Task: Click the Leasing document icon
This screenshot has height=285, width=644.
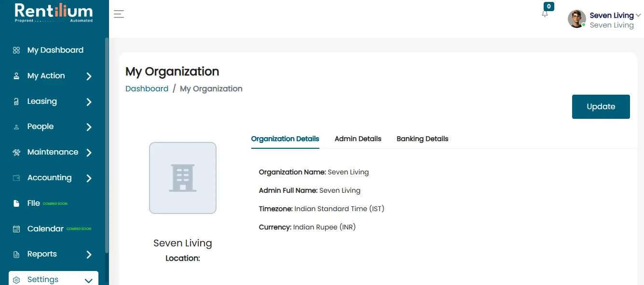Action: tap(16, 101)
